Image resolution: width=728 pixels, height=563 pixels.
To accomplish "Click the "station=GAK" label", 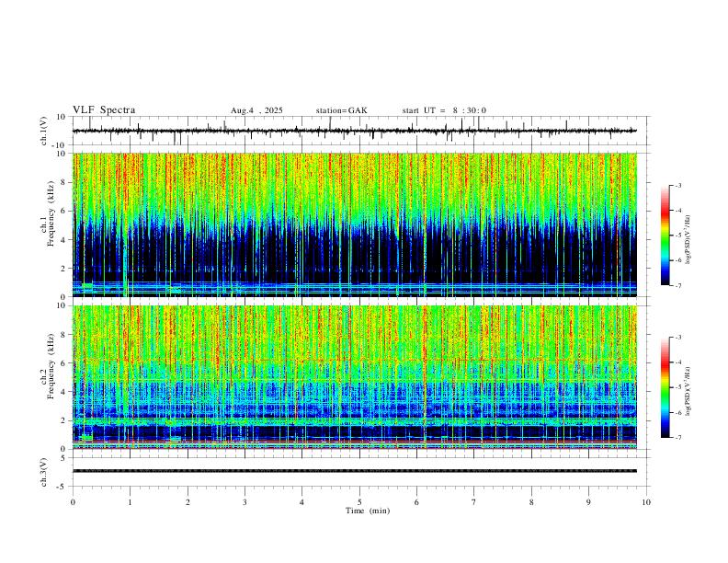I will coord(341,110).
